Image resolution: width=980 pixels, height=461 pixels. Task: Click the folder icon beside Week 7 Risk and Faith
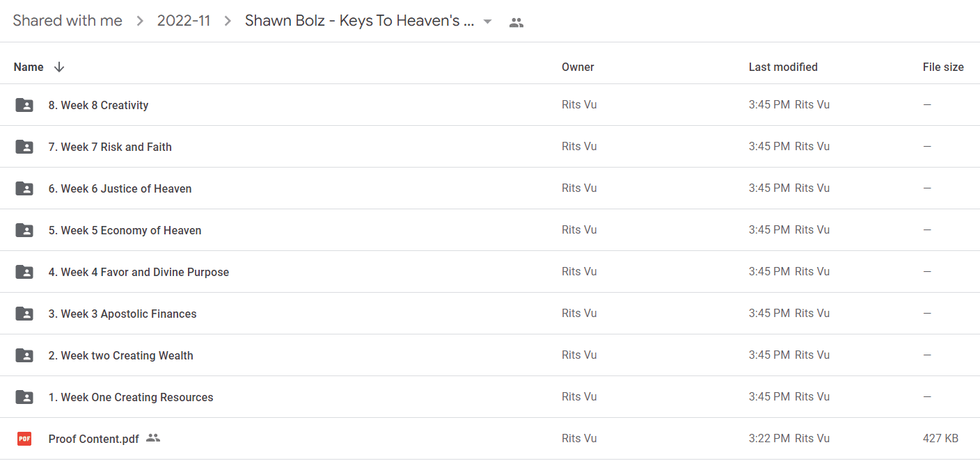click(24, 147)
